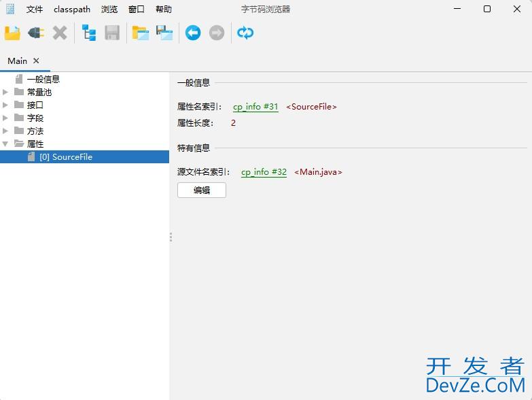Close the Main tab

coord(37,61)
